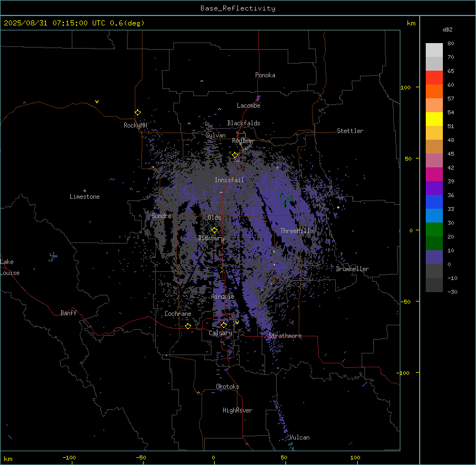Click the yellow v marker east of Calgary
This screenshot has width=476, height=465.
[237, 323]
